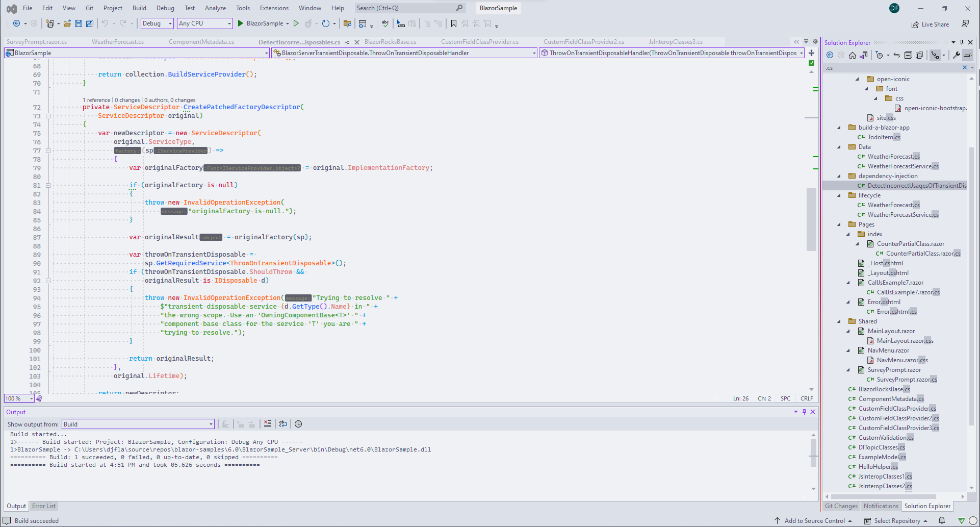The height and width of the screenshot is (527, 980).
Task: Click the Pending Changes Filter clock icon
Action: pos(880,55)
